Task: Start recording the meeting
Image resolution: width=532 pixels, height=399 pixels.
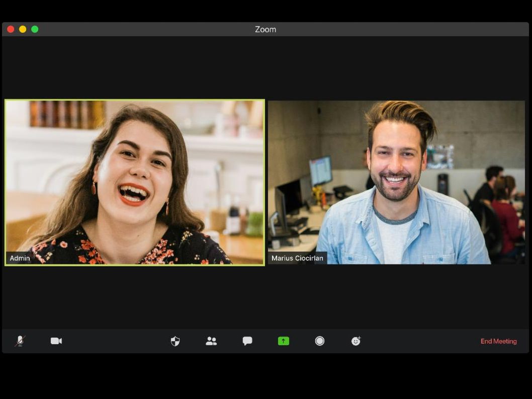Action: coord(320,341)
